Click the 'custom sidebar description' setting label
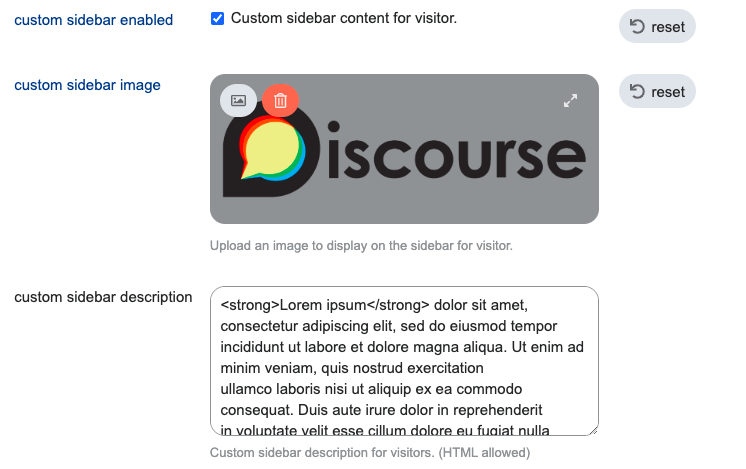Image resolution: width=746 pixels, height=469 pixels. coord(103,297)
